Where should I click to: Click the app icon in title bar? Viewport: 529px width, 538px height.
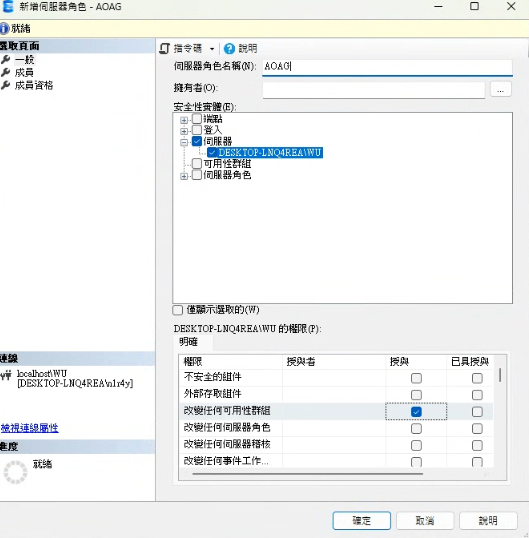[8, 7]
